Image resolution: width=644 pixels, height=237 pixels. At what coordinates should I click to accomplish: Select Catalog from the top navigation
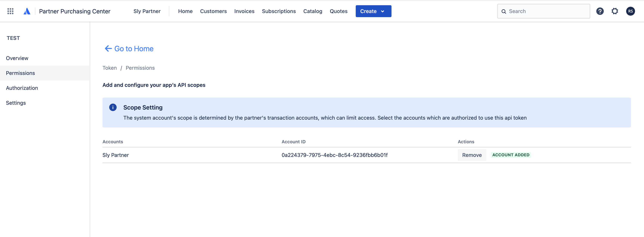pyautogui.click(x=312, y=11)
